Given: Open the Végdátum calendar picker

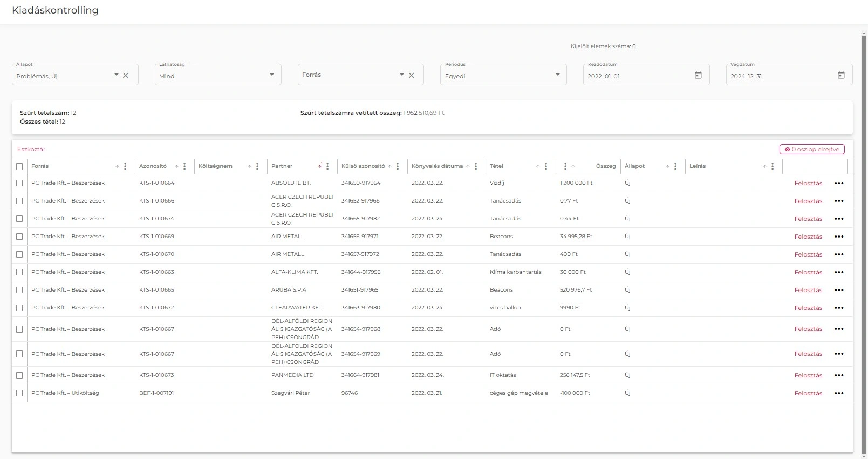Looking at the screenshot, I should (841, 75).
